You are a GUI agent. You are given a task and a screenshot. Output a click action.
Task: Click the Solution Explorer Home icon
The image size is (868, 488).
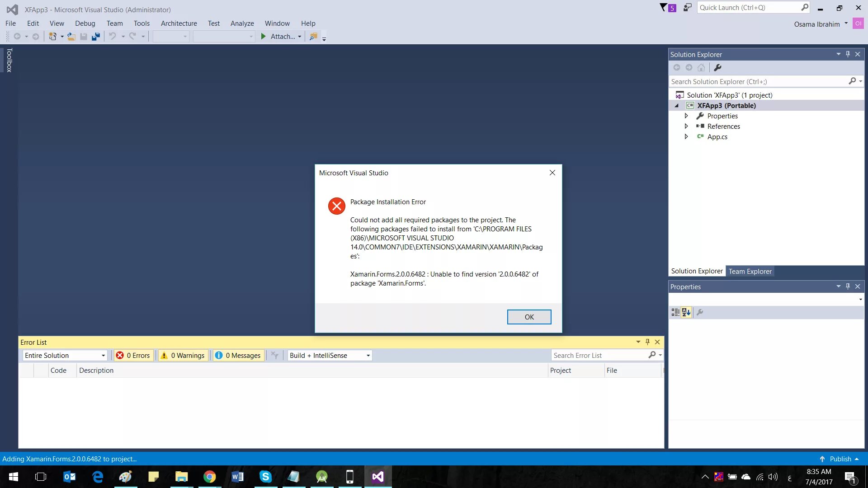point(701,68)
